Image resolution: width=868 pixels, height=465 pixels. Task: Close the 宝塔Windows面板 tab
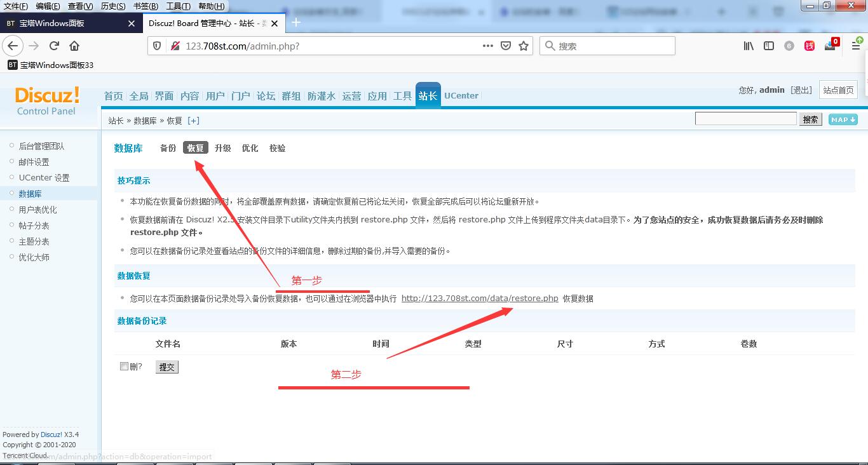pyautogui.click(x=132, y=24)
